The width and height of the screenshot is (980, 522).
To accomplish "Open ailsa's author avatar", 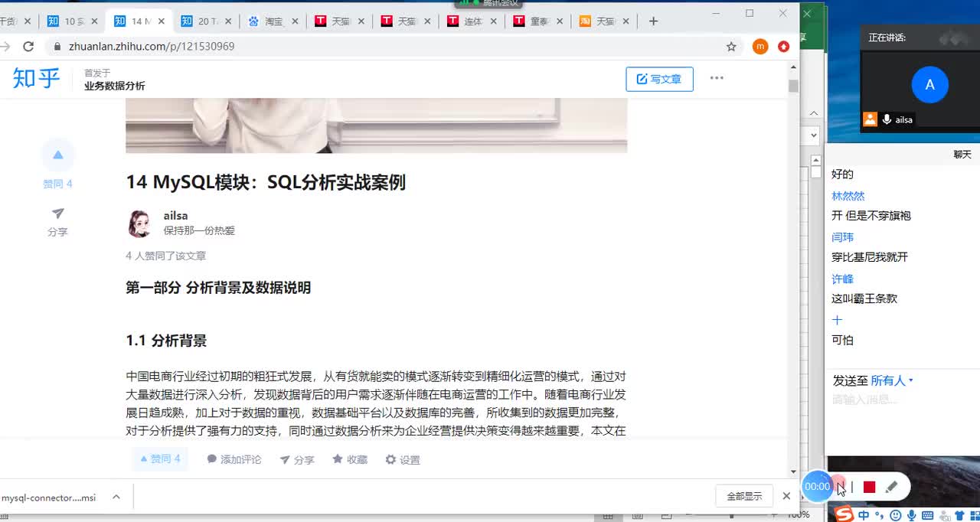I will pos(139,223).
